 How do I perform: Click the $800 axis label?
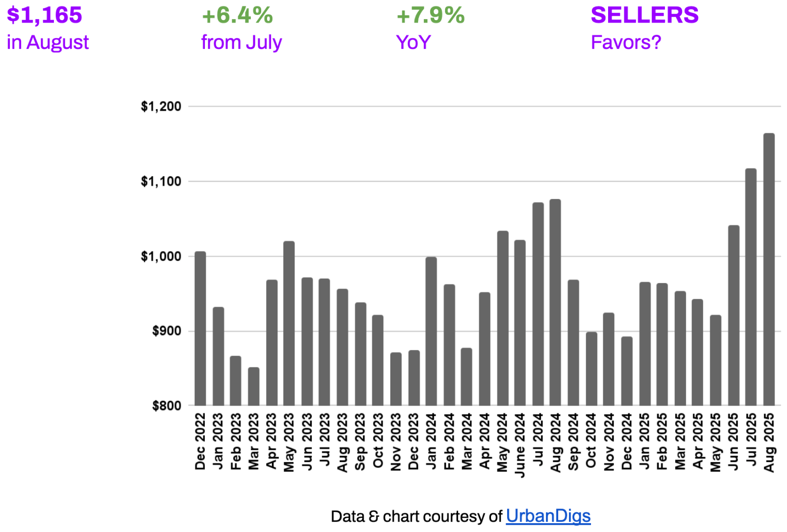click(167, 406)
